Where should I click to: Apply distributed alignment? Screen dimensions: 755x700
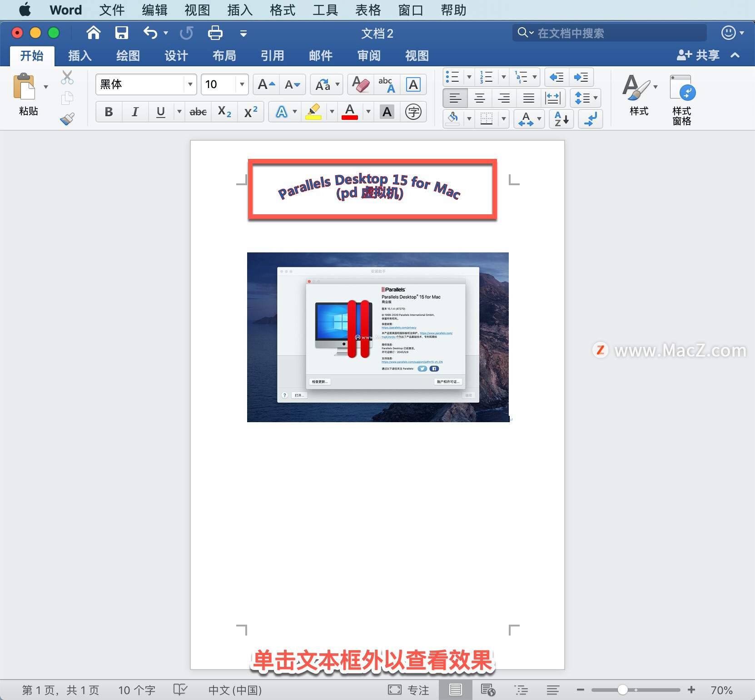point(553,98)
